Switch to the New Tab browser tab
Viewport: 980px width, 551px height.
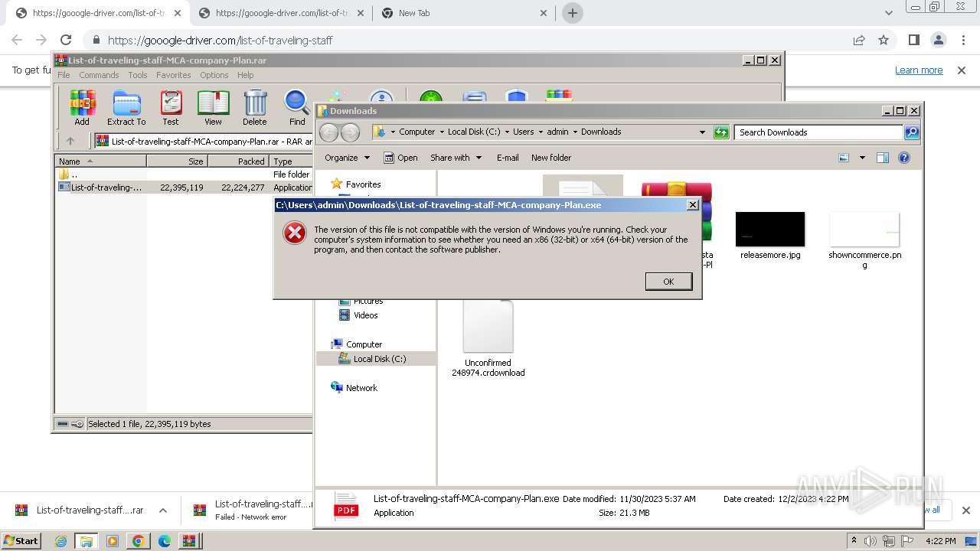(464, 13)
